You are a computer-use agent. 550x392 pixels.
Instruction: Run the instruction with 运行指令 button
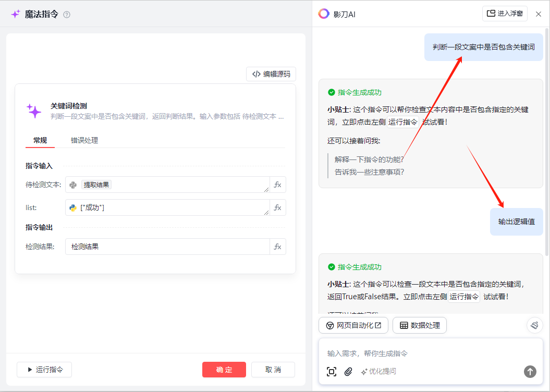[x=44, y=370]
